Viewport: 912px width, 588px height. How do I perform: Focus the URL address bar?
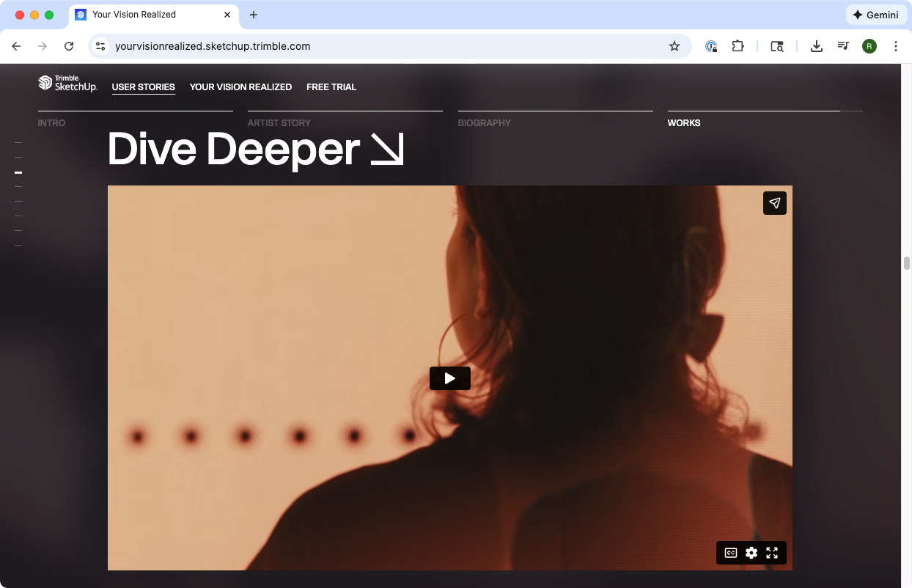[x=389, y=46]
